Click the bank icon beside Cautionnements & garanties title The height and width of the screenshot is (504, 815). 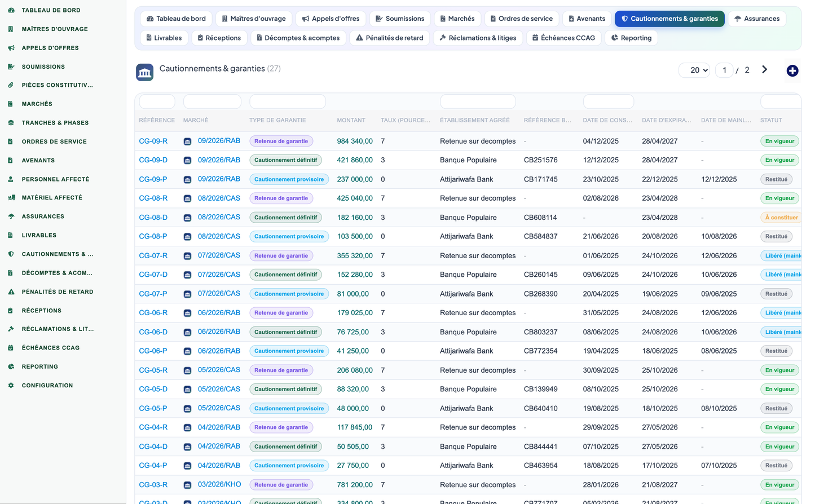145,72
